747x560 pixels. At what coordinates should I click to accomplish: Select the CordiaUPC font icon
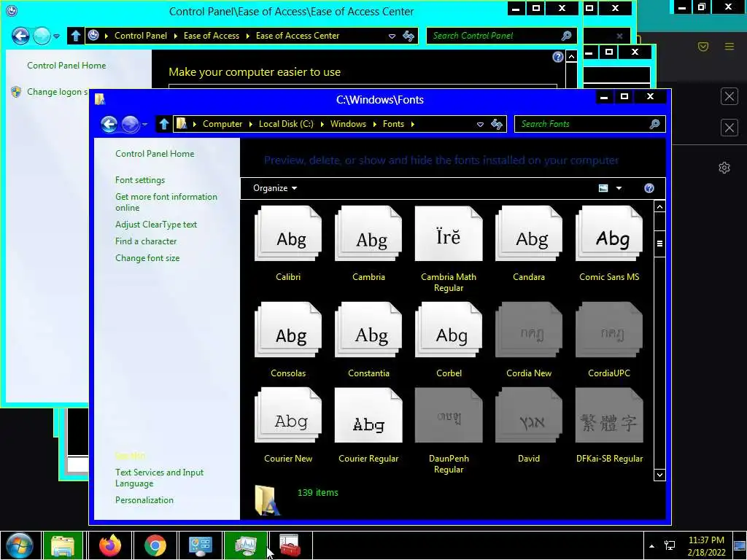click(609, 330)
